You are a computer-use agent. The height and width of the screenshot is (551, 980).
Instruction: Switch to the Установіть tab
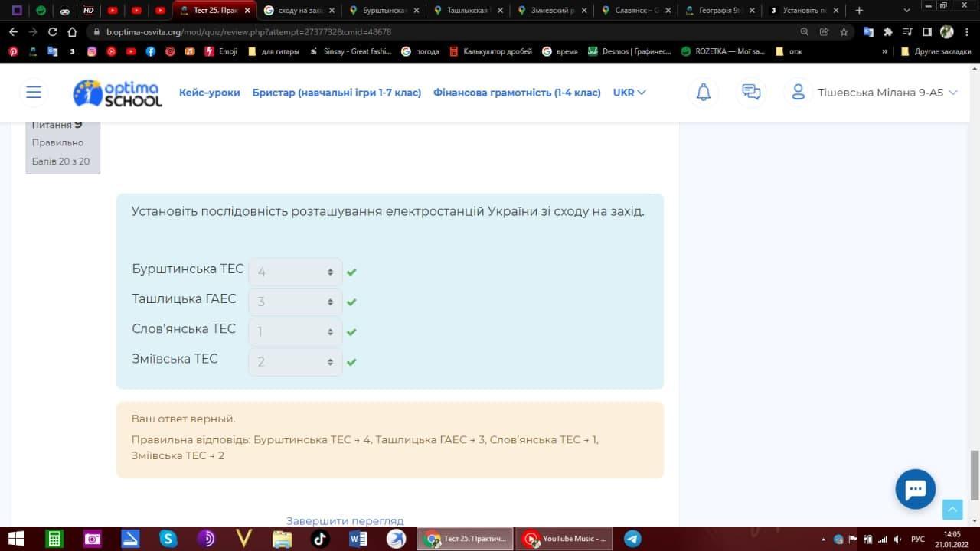804,11
